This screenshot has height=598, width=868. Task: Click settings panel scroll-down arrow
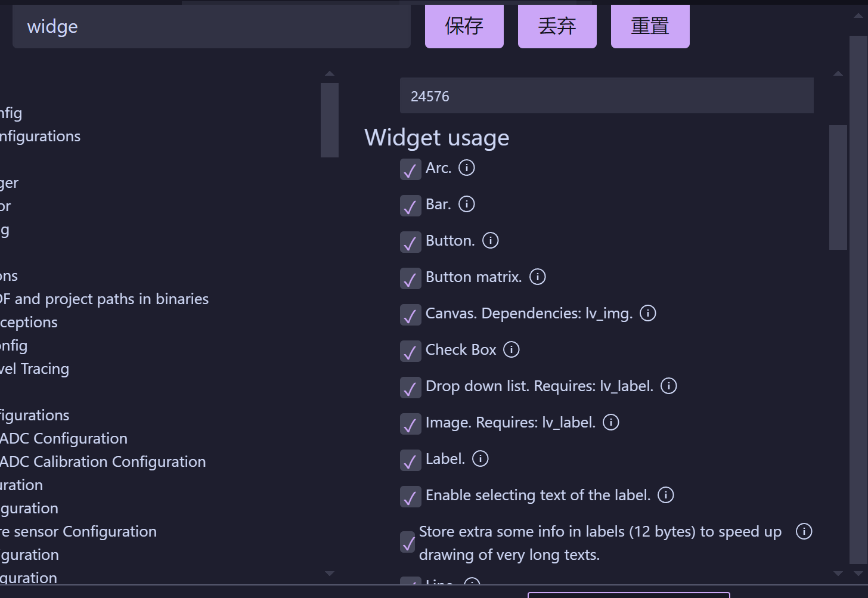coord(838,574)
